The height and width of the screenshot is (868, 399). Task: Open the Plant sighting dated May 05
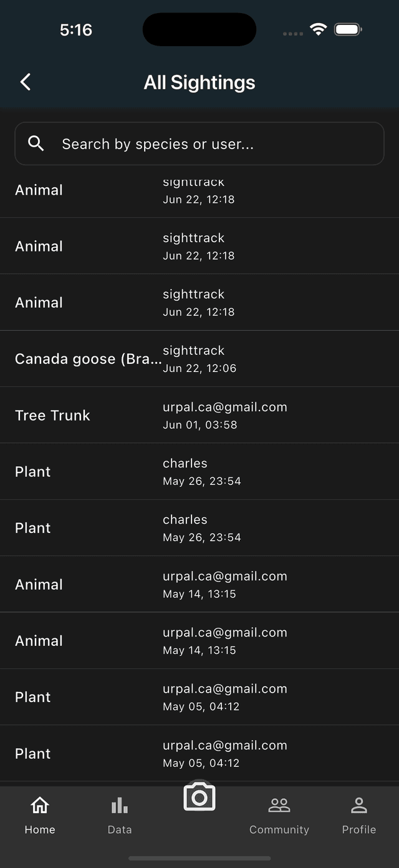tap(199, 697)
